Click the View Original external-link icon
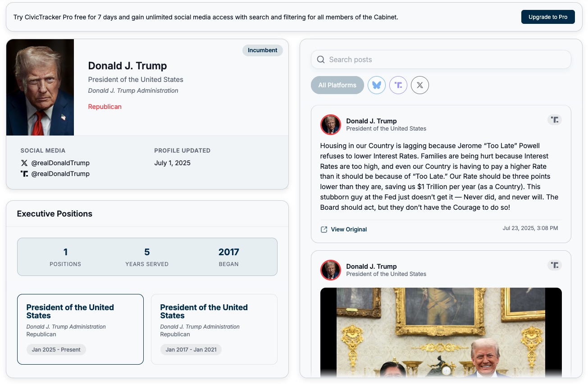The height and width of the screenshot is (384, 588). click(324, 230)
